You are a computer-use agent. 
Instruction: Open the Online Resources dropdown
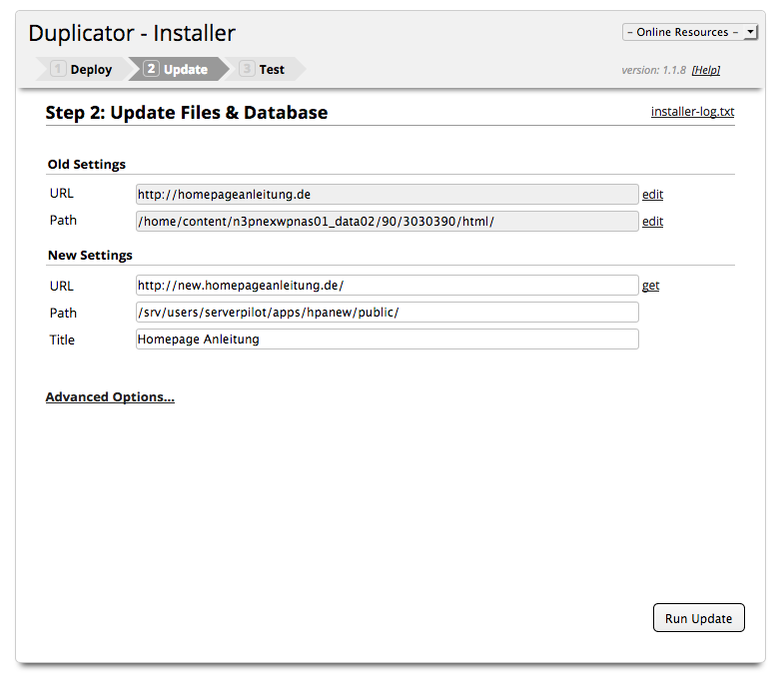(x=690, y=33)
